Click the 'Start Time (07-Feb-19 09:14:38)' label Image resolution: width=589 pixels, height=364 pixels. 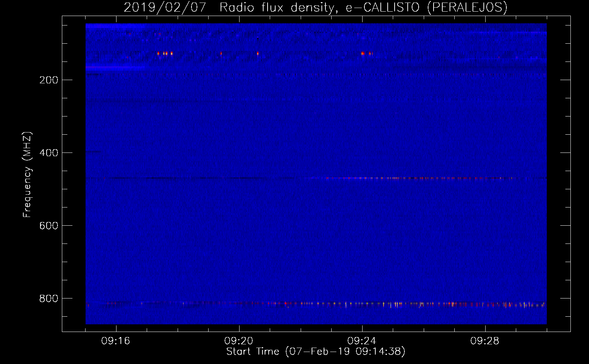[x=316, y=352]
